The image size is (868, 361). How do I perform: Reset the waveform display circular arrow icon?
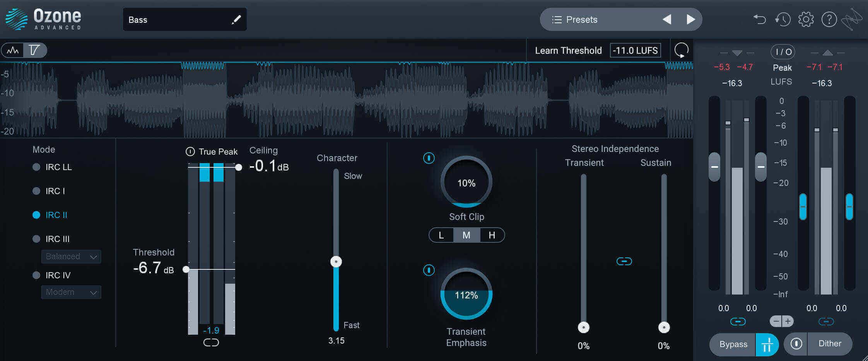coord(682,50)
